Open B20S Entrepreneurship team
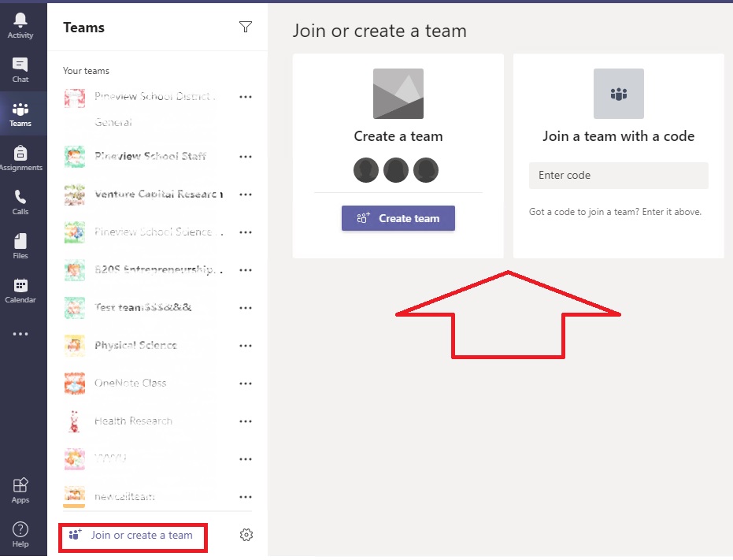 click(x=159, y=270)
